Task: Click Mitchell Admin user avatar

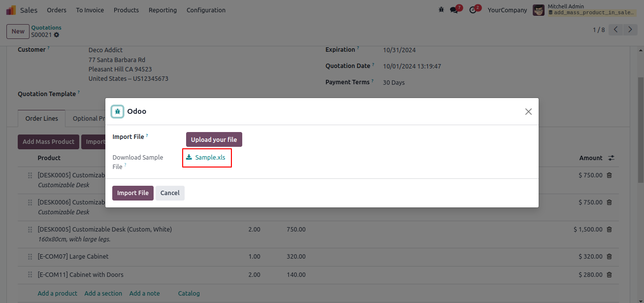Action: tap(539, 10)
